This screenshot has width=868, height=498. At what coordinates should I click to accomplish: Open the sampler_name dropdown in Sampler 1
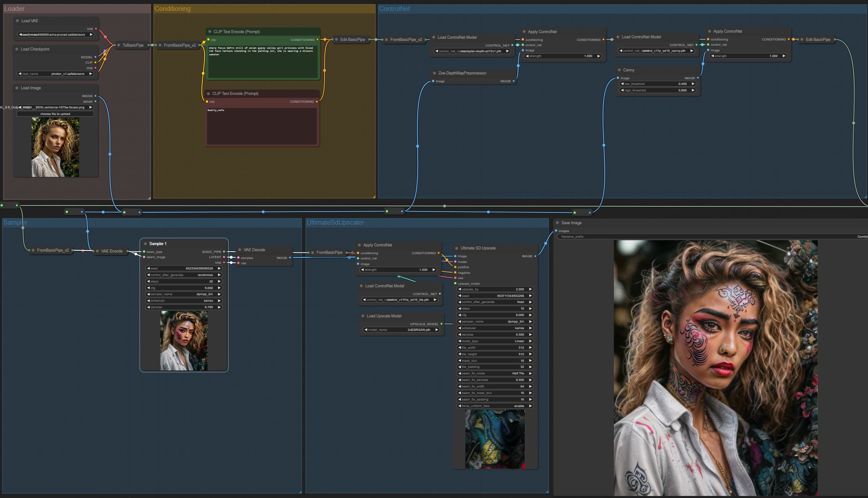click(x=184, y=294)
